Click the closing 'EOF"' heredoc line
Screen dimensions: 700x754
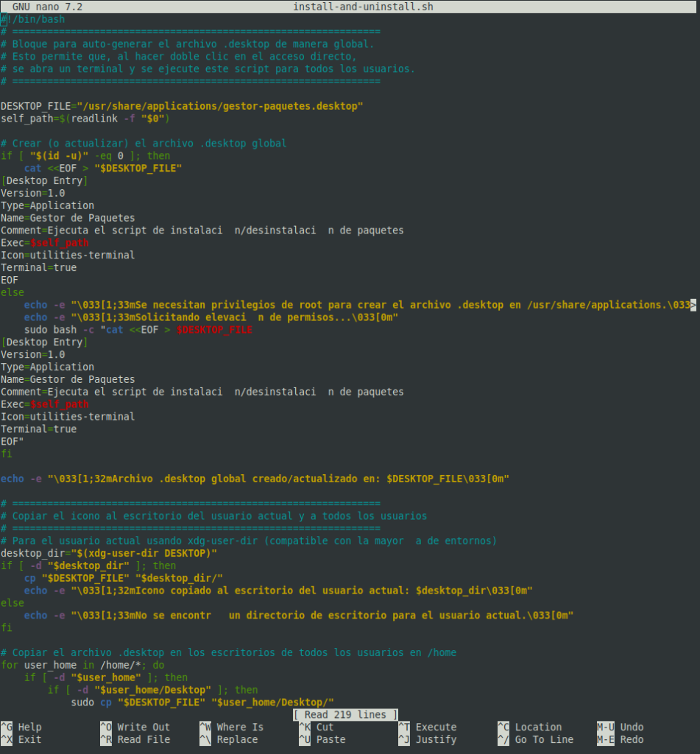(x=12, y=442)
